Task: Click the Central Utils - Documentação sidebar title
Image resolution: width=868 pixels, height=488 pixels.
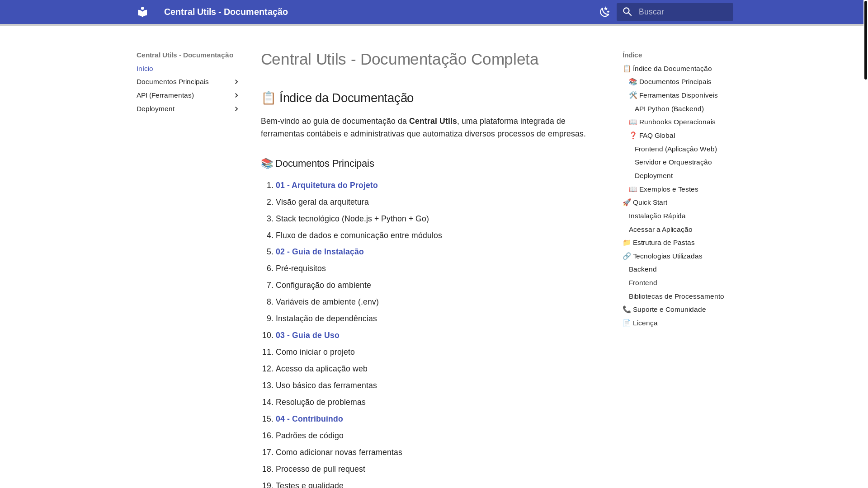Action: pos(185,55)
